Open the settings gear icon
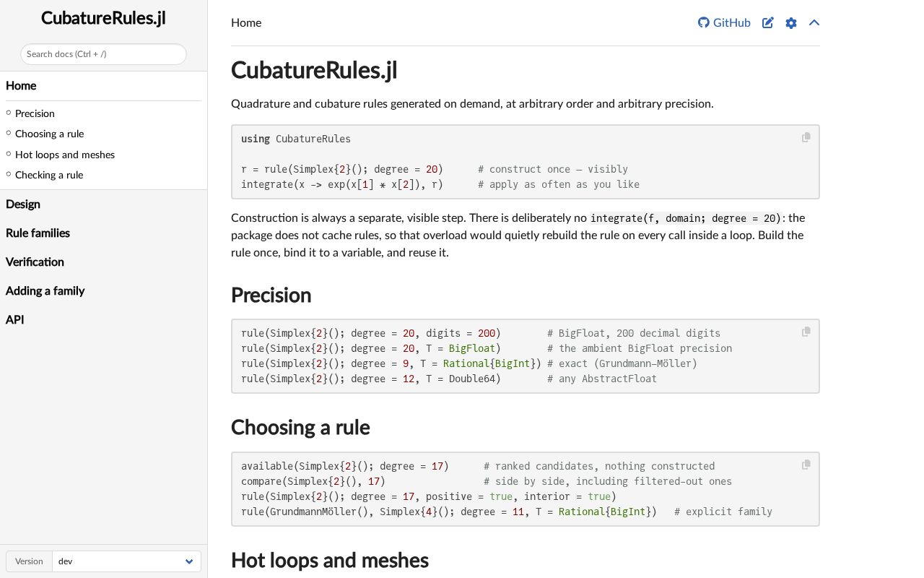Viewport: 924px width, 578px height. pyautogui.click(x=791, y=22)
